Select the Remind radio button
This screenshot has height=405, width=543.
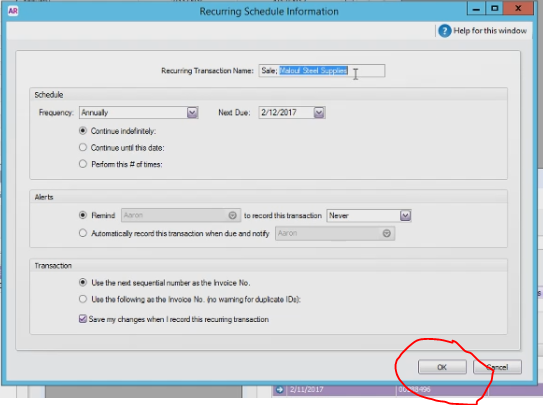tap(83, 215)
